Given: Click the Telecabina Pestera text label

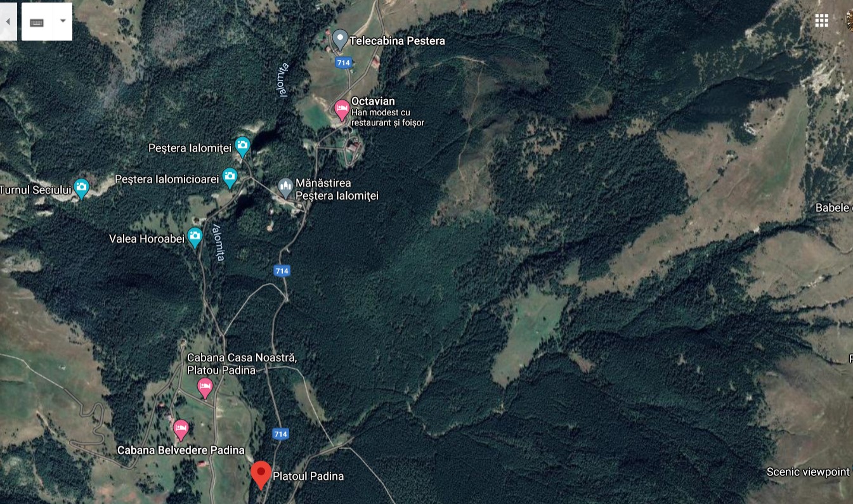Looking at the screenshot, I should click(x=398, y=41).
